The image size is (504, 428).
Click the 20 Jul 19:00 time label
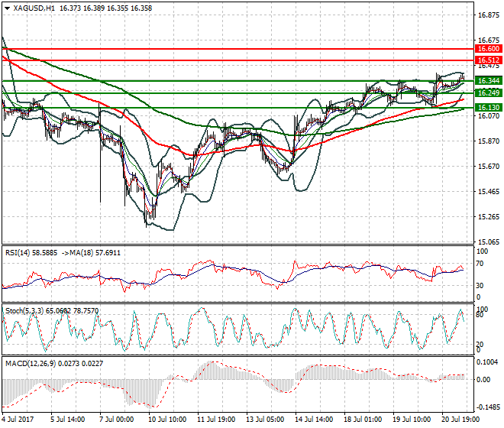coord(461,420)
